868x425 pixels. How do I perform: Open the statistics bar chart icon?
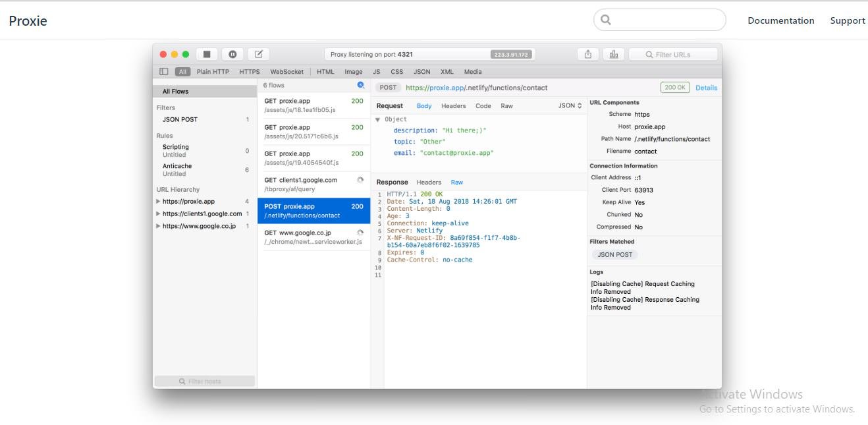tap(614, 55)
